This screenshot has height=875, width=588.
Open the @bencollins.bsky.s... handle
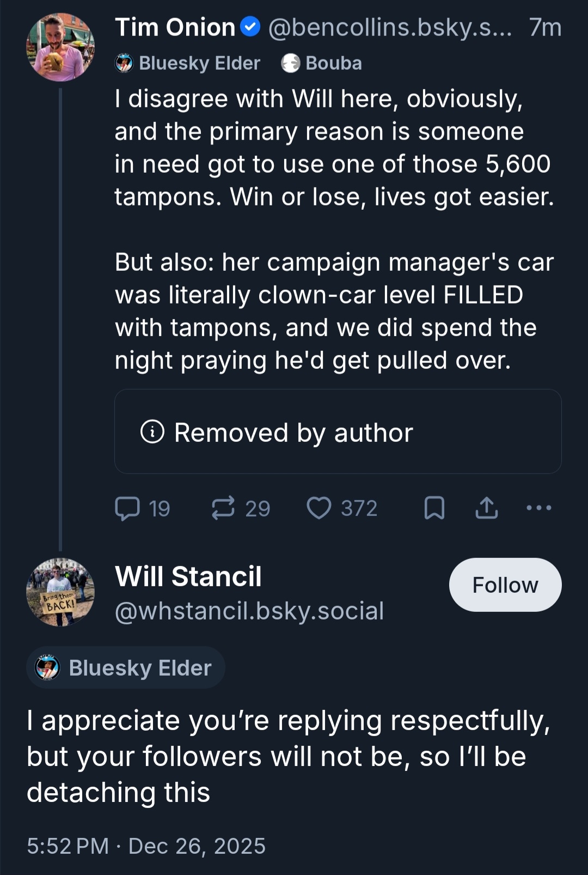click(390, 27)
